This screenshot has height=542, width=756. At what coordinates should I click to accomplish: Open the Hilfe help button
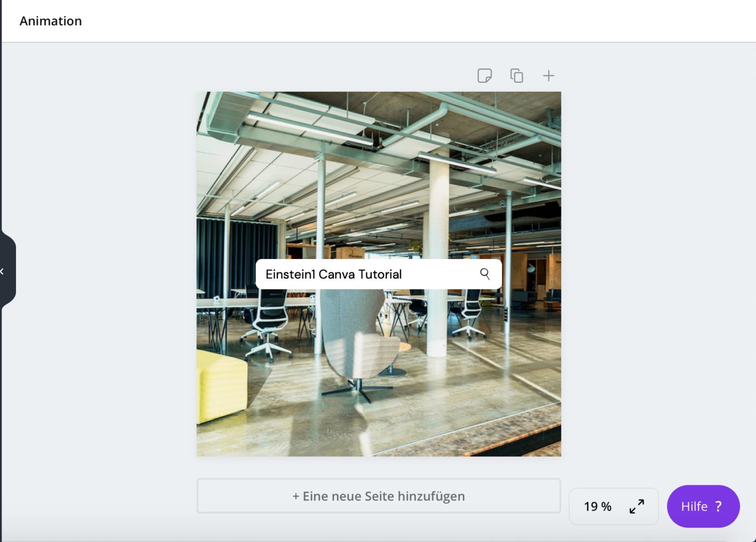[x=703, y=506]
